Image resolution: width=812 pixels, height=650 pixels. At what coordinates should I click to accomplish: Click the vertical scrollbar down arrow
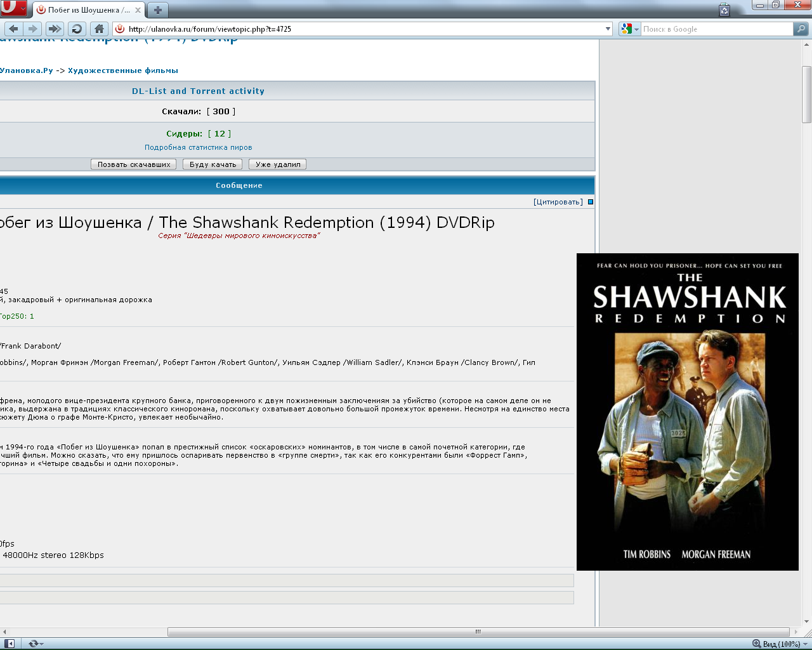(x=807, y=622)
